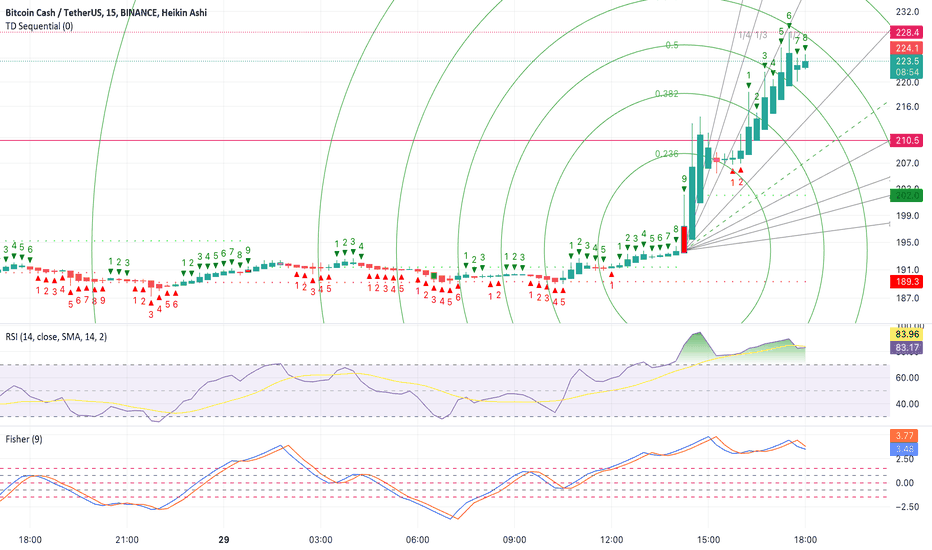
Task: Click the 0.5 Fibonacci circle label
Action: coord(672,45)
